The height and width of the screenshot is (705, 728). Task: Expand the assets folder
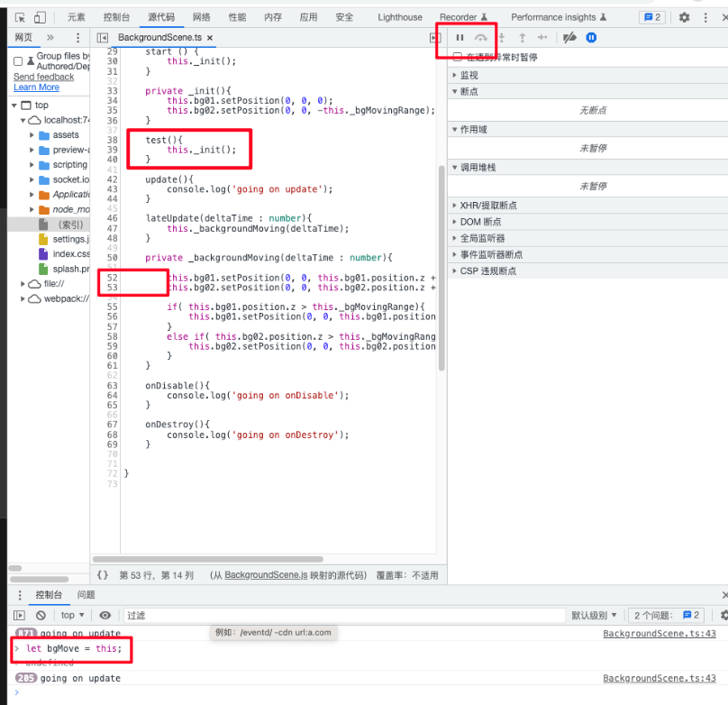32,135
